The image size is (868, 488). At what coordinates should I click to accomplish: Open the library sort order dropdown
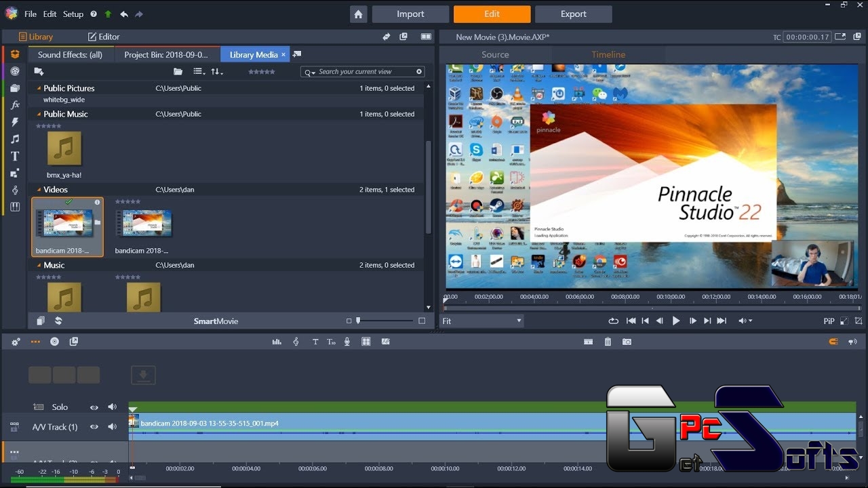pyautogui.click(x=217, y=72)
